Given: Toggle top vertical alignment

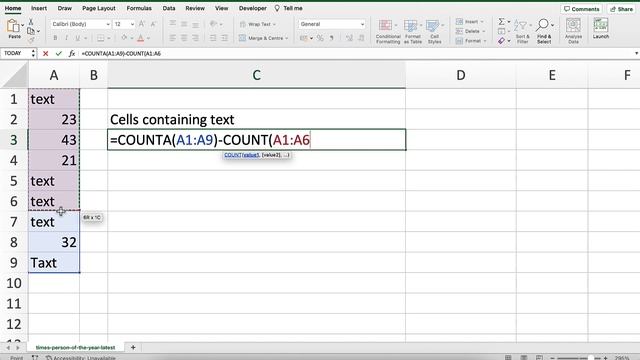Looking at the screenshot, I should pos(173,24).
